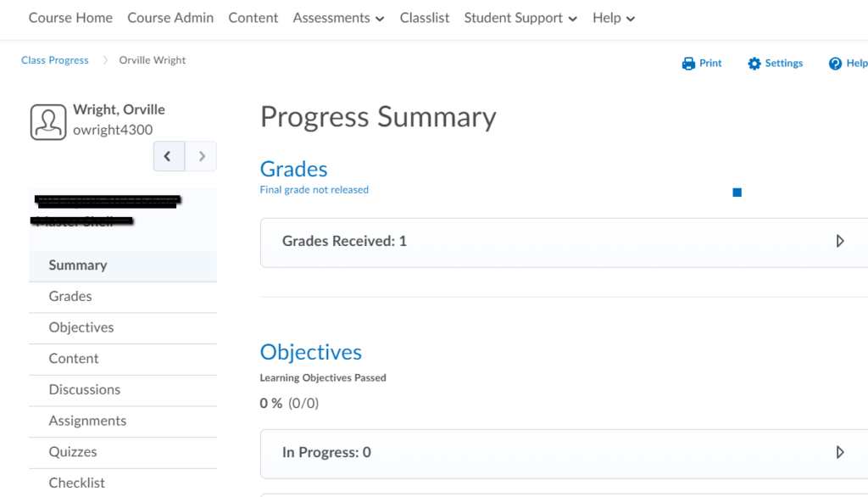
Task: Expand the In Progress chevron
Action: pyautogui.click(x=840, y=452)
